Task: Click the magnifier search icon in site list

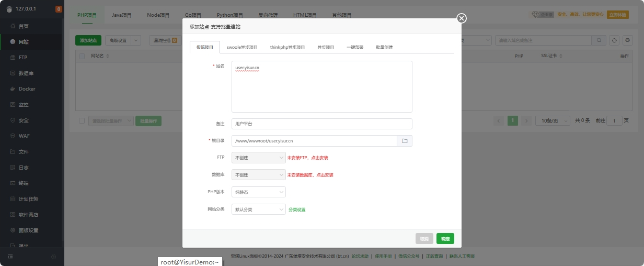Action: coord(599,40)
